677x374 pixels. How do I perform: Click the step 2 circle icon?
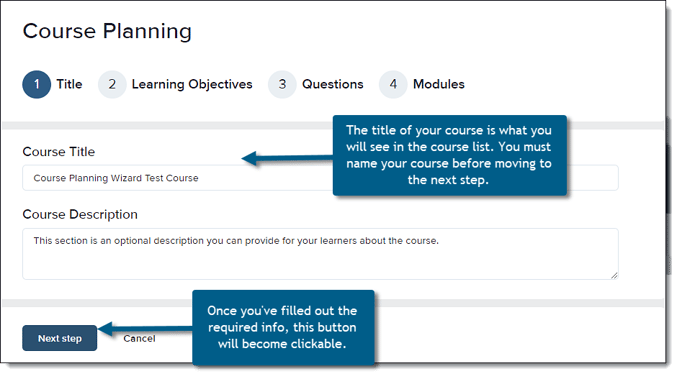point(112,84)
